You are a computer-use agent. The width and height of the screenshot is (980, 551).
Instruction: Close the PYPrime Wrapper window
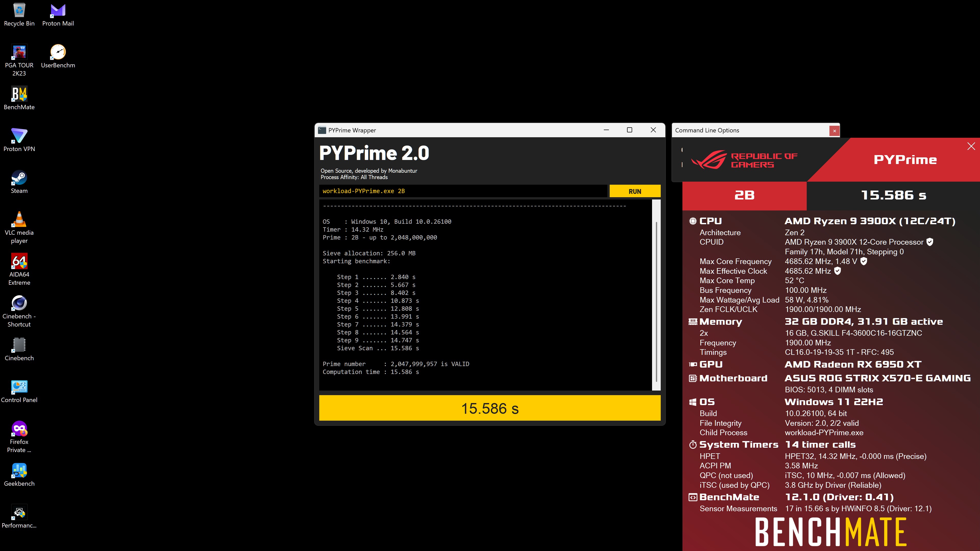click(653, 130)
